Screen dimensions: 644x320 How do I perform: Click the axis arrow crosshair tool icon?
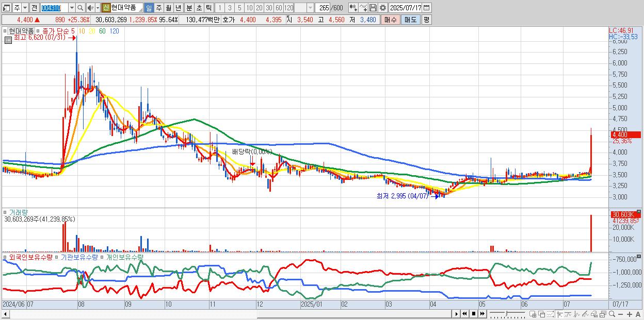559,314
